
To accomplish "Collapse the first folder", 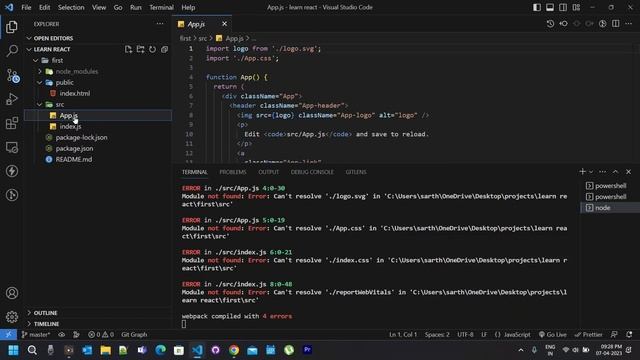I will [x=36, y=60].
